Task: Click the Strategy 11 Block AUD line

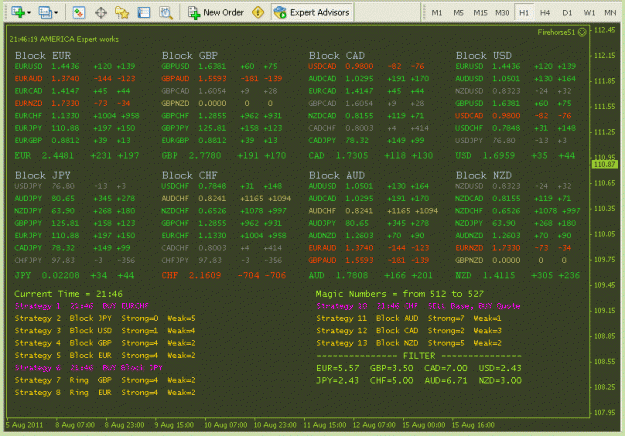Action: click(x=409, y=318)
